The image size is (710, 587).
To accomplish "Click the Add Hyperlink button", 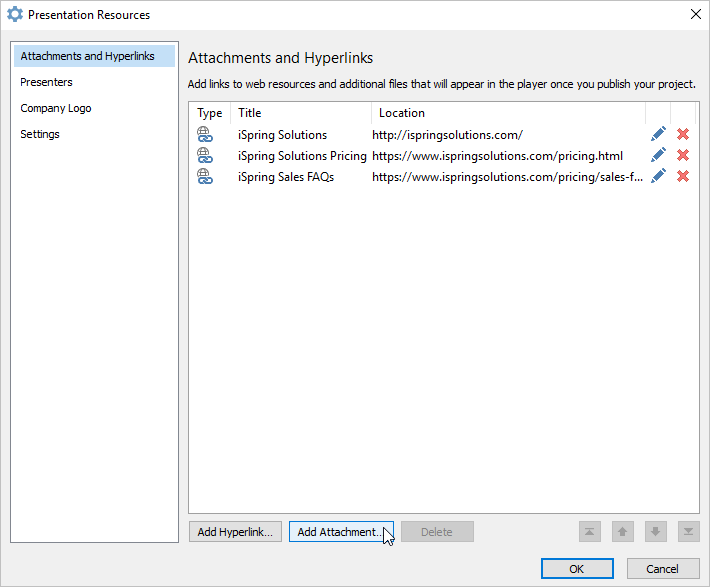I will (235, 532).
